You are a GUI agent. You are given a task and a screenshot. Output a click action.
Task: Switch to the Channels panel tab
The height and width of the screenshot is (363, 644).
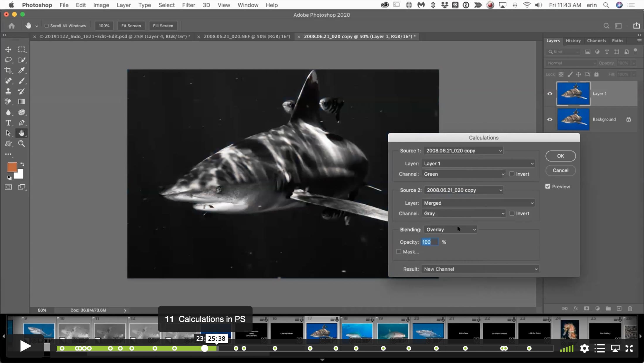coord(596,41)
